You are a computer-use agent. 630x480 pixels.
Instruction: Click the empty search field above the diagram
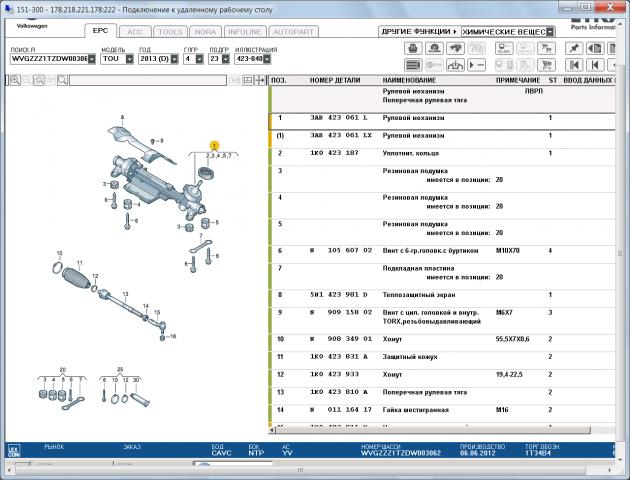[148, 80]
